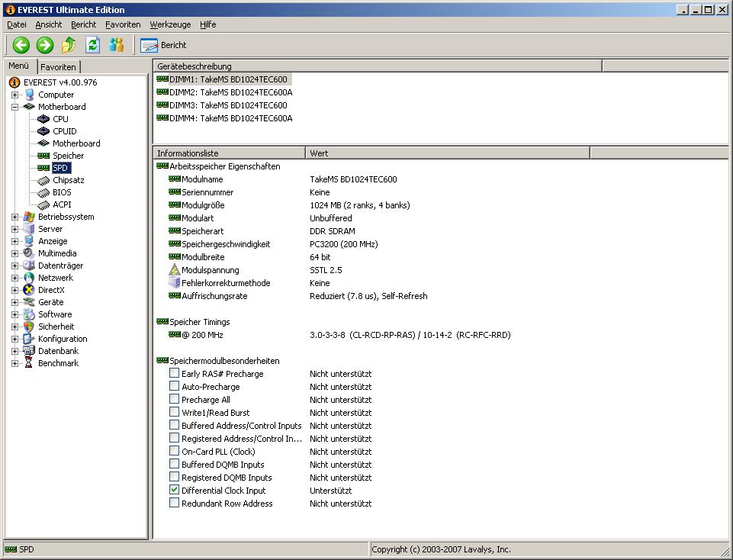Click the Sicherheit shield icon
The width and height of the screenshot is (733, 560).
coord(29,327)
